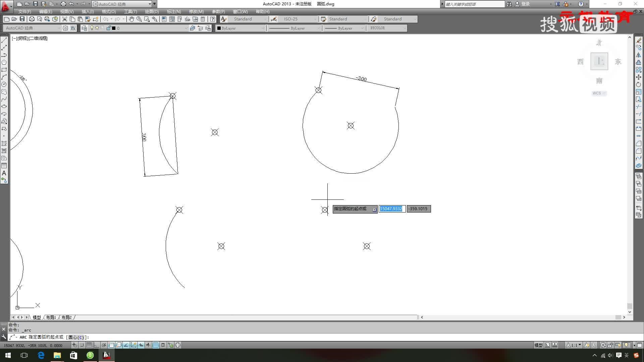Select the Polygon draw tool
The width and height of the screenshot is (644, 362).
point(4,62)
